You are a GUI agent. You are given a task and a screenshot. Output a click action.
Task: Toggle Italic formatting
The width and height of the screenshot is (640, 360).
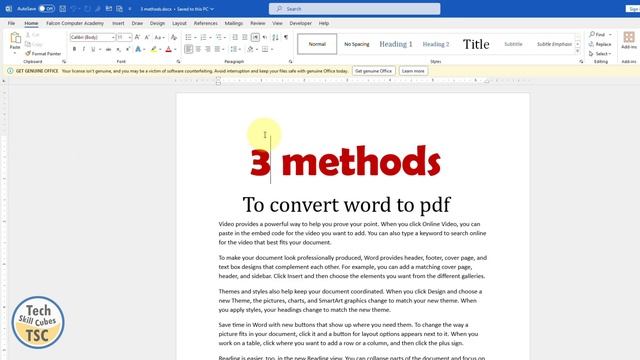[x=84, y=49]
